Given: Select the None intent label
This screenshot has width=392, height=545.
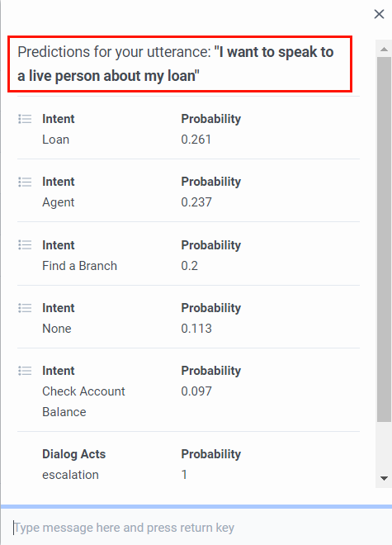Looking at the screenshot, I should pos(57,329).
